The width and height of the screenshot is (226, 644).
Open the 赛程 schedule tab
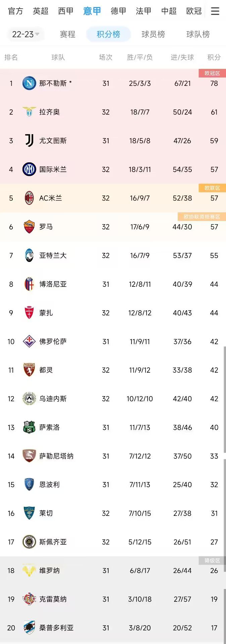67,34
